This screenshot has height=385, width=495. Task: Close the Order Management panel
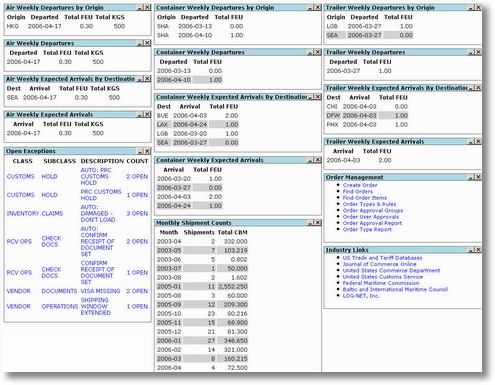tap(478, 177)
